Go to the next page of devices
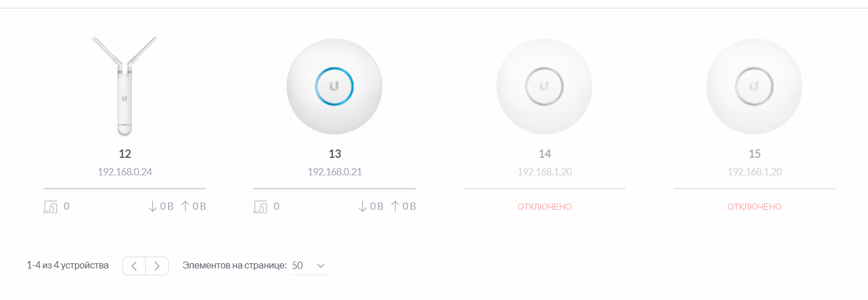The height and width of the screenshot is (300, 868). point(157,266)
